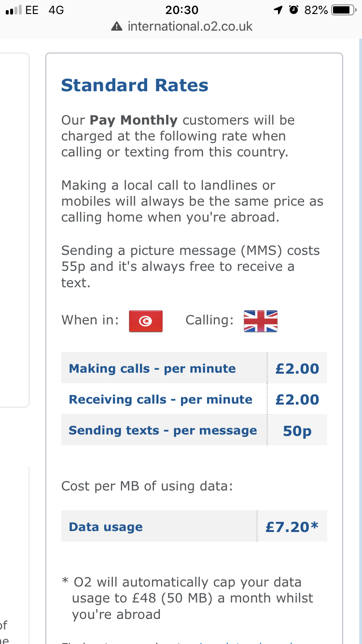Tap the not-secure warning triangle icon

click(117, 26)
